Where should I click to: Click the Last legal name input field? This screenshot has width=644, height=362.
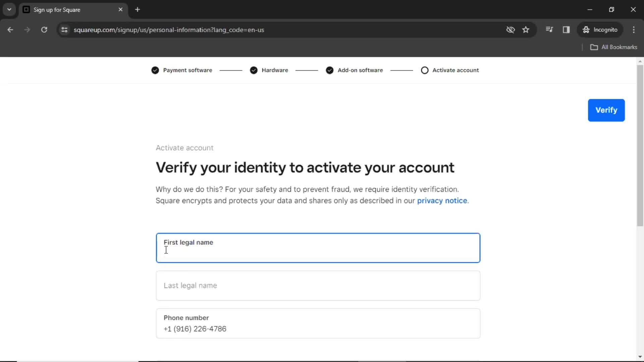click(x=318, y=286)
